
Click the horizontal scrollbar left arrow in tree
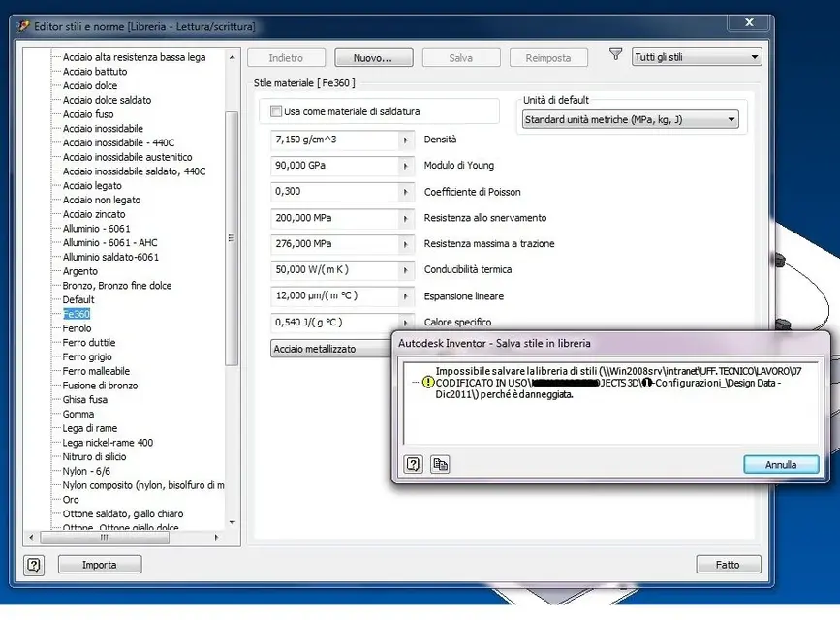pos(31,537)
